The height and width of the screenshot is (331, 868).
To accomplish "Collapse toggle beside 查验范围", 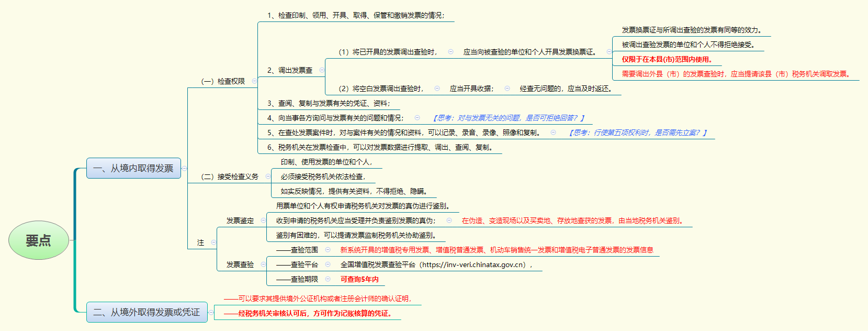I will point(328,250).
